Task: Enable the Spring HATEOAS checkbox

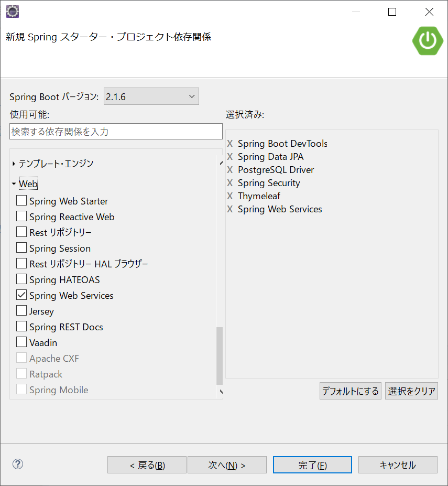Action: (x=21, y=279)
